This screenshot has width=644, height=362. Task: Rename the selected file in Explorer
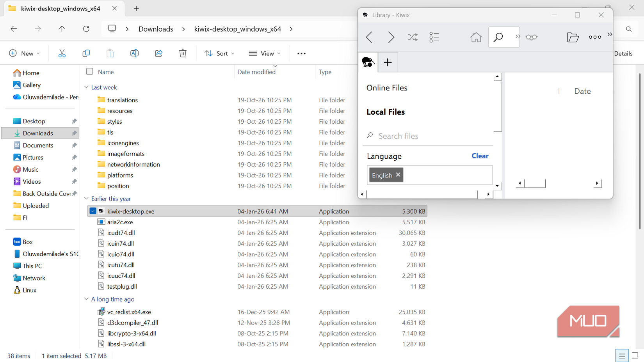click(134, 53)
